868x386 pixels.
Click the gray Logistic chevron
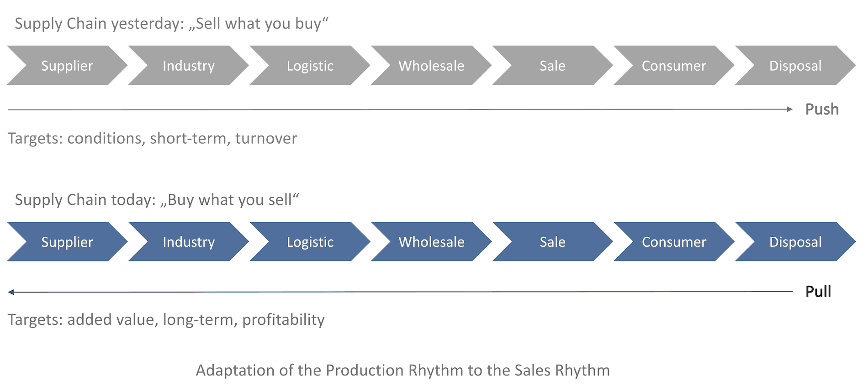tap(310, 66)
